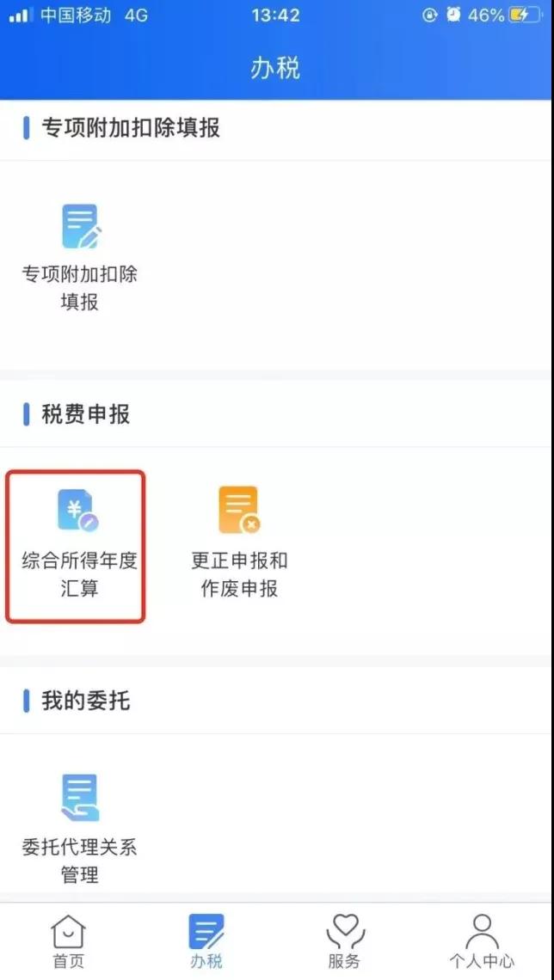Open 委托代理关系管理 hand icon
Viewport: 554px width, 980px height.
click(x=80, y=798)
